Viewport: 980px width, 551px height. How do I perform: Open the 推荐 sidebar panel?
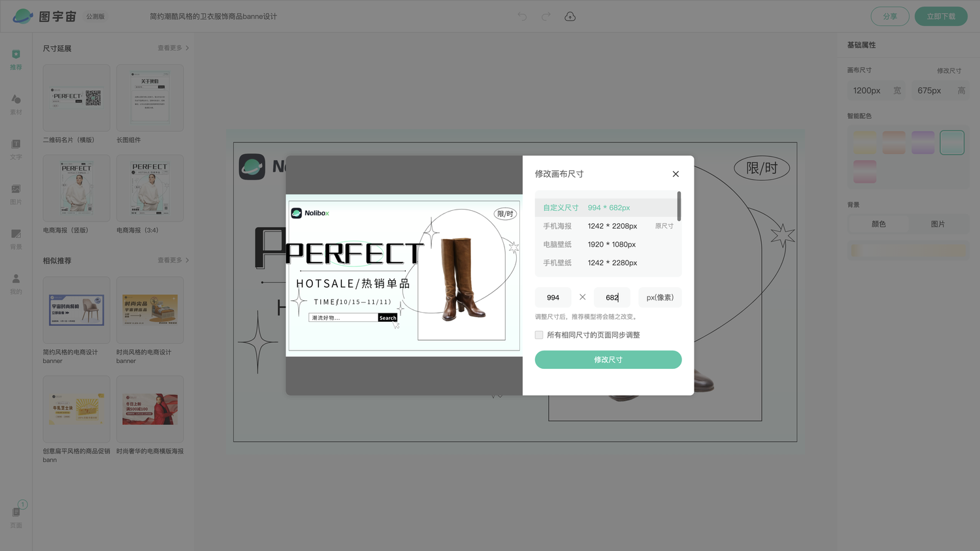click(x=16, y=59)
